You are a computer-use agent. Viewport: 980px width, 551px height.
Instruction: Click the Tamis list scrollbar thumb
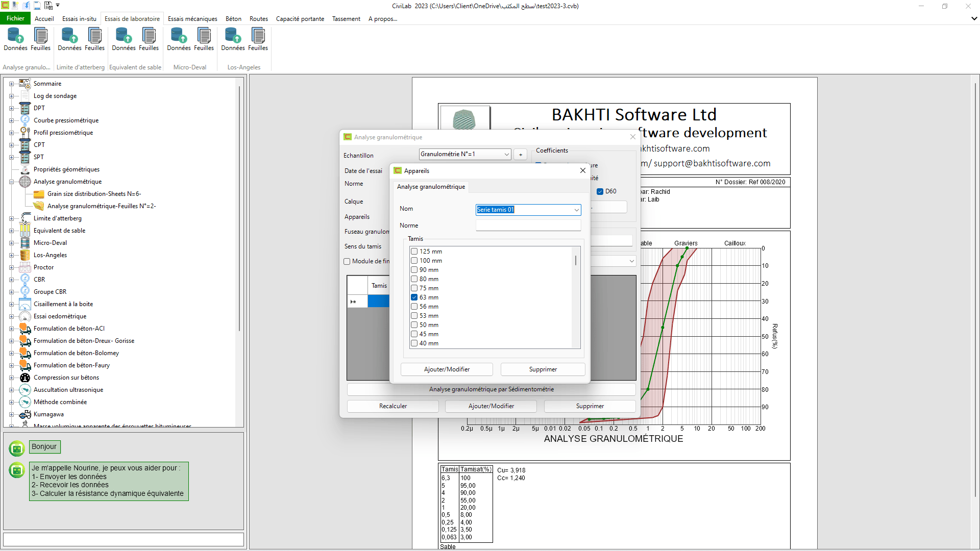576,260
